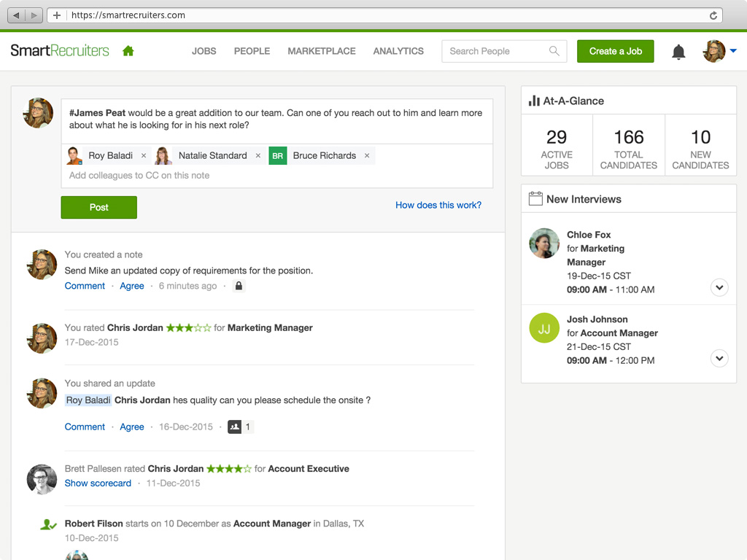Post the note
The width and height of the screenshot is (747, 560).
(99, 208)
